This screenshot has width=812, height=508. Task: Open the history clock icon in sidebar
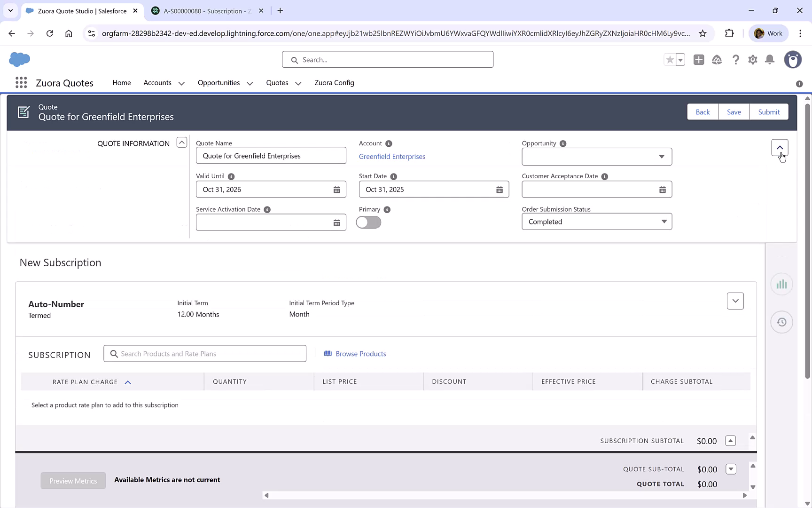pos(781,322)
